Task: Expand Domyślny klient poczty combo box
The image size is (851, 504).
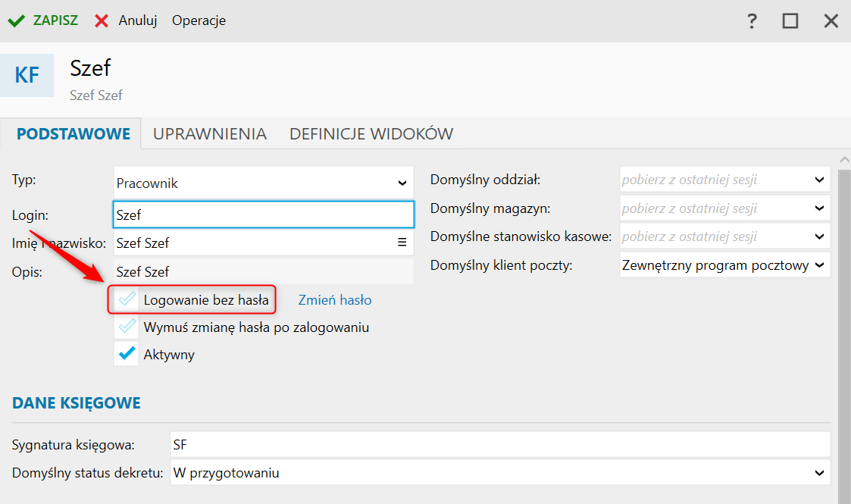Action: (x=724, y=265)
